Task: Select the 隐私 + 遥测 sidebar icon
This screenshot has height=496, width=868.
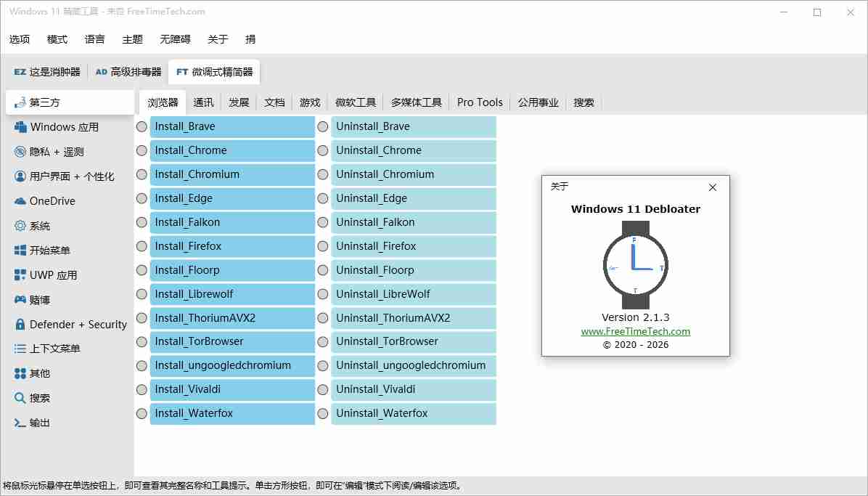Action: click(x=20, y=151)
